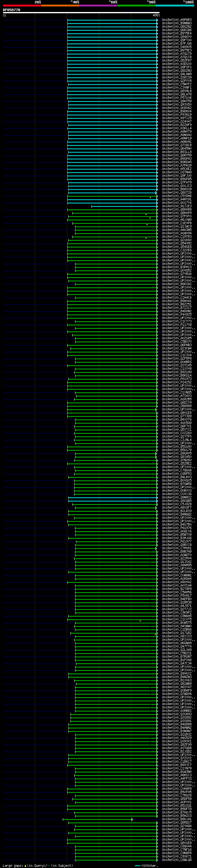Select label UniRef100_C1MTR3

(x=176, y=236)
